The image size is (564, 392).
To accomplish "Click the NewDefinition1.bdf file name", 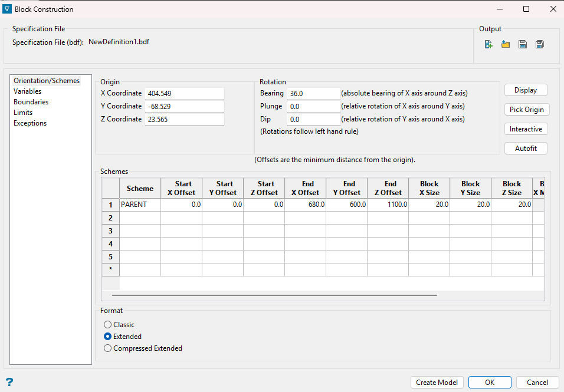I will coord(119,42).
